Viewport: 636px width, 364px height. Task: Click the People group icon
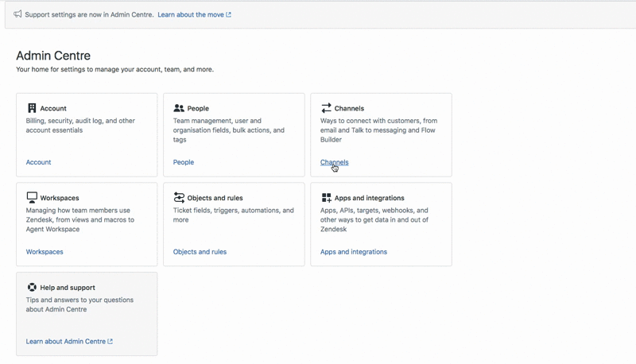(x=179, y=108)
